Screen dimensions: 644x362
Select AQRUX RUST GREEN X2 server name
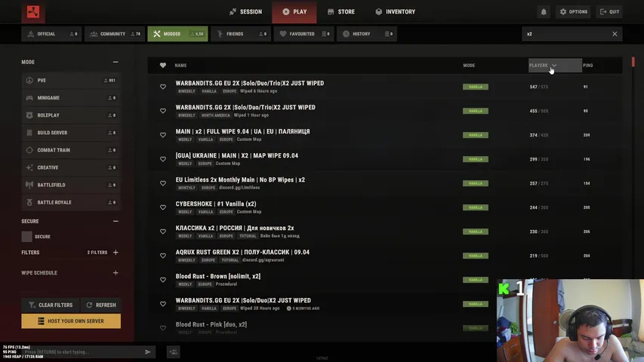point(242,252)
